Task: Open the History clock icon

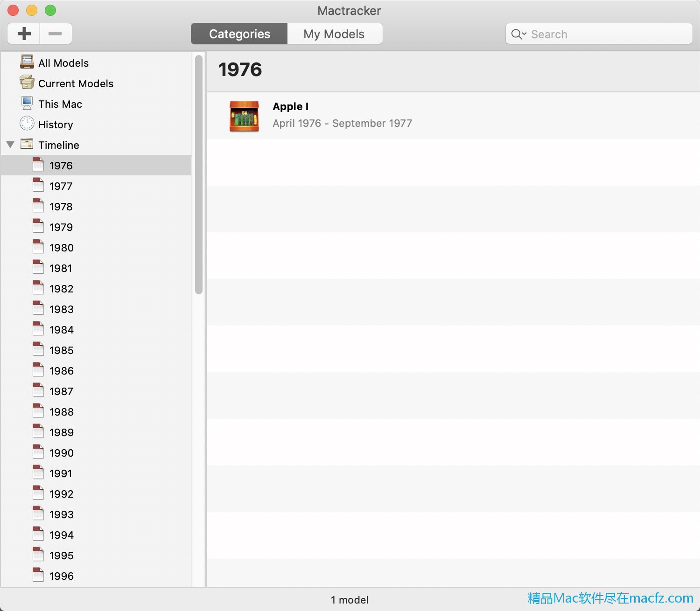Action: click(27, 124)
